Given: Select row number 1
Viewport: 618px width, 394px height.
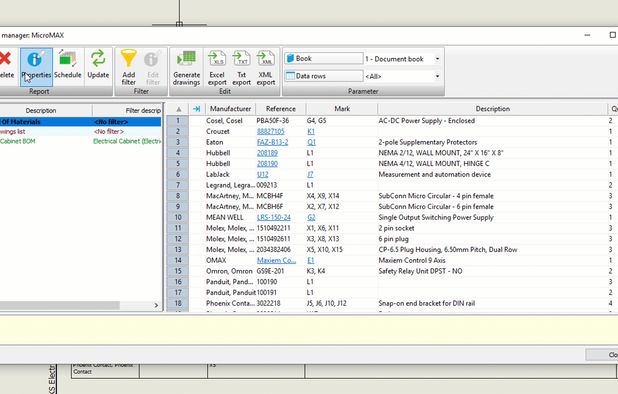Looking at the screenshot, I should click(178, 121).
